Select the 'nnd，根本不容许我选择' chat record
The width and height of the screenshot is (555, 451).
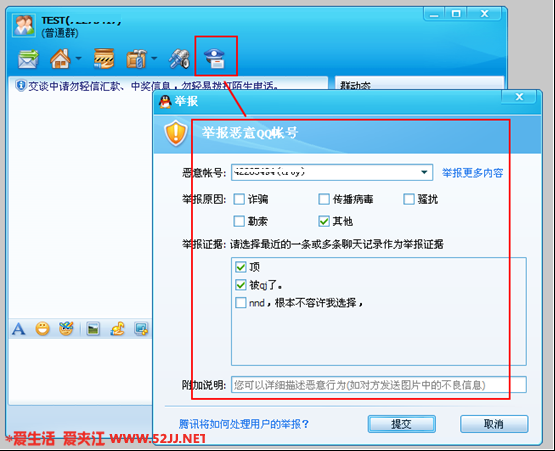click(x=241, y=303)
